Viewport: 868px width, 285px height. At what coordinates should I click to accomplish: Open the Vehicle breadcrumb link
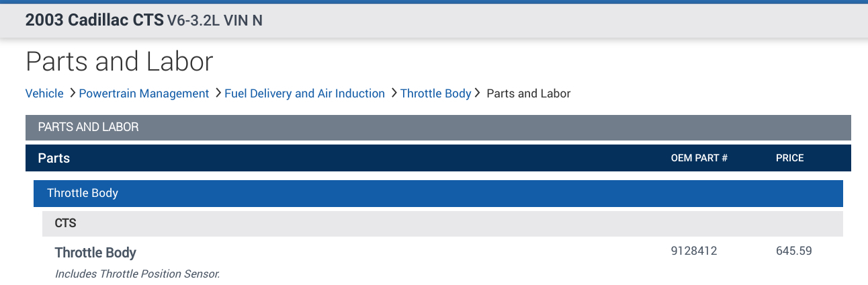pos(44,93)
